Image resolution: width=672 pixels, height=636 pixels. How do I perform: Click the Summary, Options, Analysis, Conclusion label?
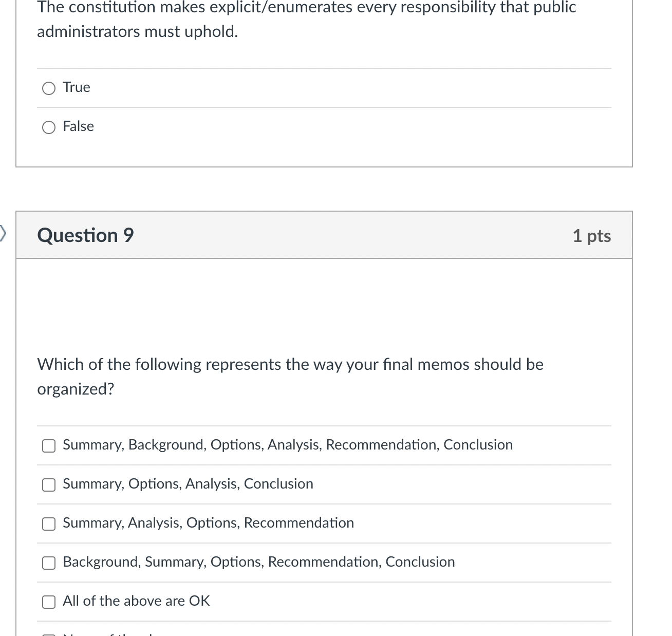click(x=188, y=483)
